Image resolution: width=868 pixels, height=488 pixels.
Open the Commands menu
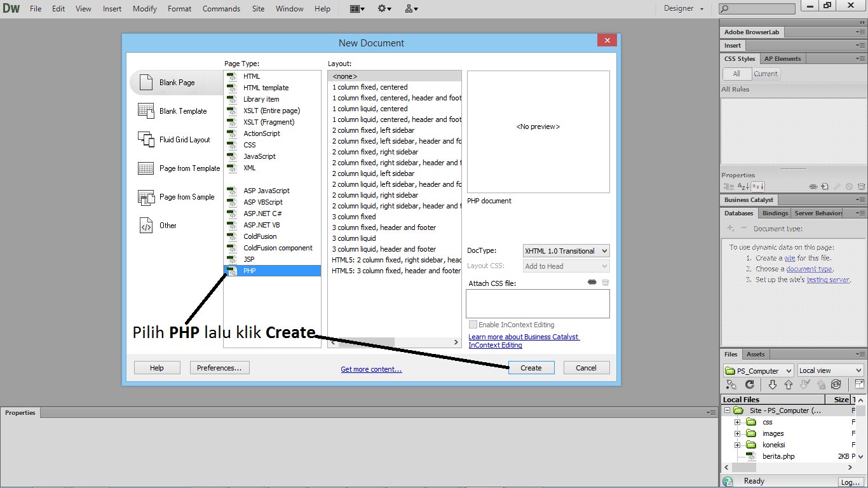[x=221, y=9]
